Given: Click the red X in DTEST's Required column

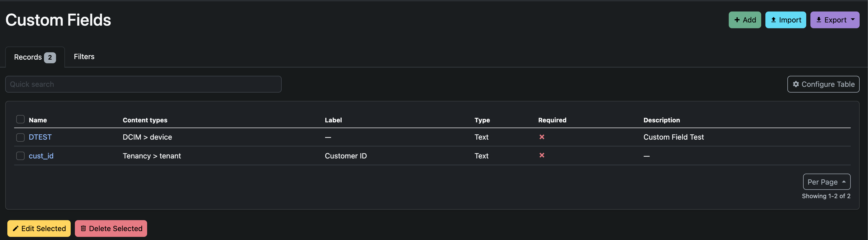Looking at the screenshot, I should [542, 137].
